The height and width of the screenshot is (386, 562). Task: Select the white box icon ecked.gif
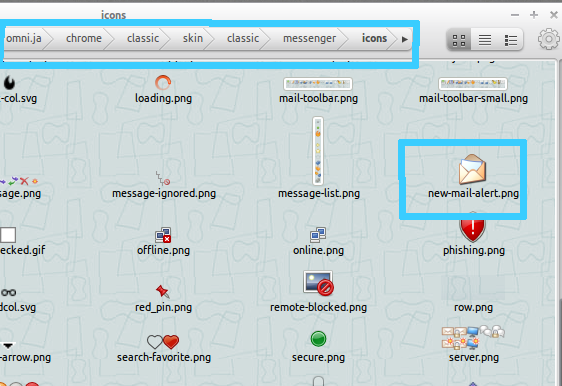[8, 235]
